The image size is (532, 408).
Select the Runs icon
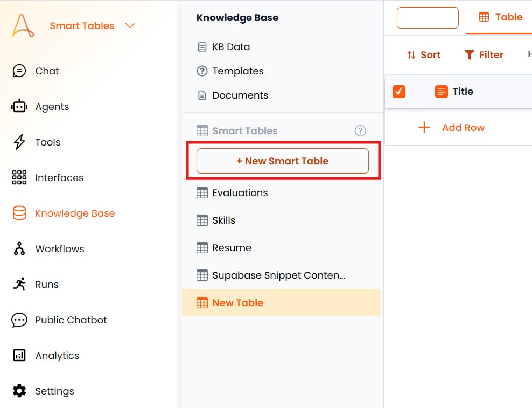tap(19, 284)
